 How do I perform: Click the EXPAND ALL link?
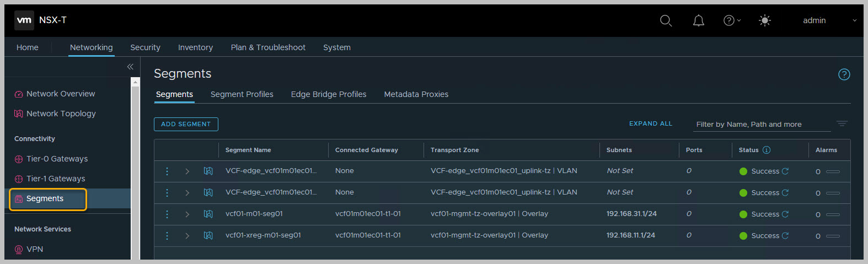pos(650,123)
